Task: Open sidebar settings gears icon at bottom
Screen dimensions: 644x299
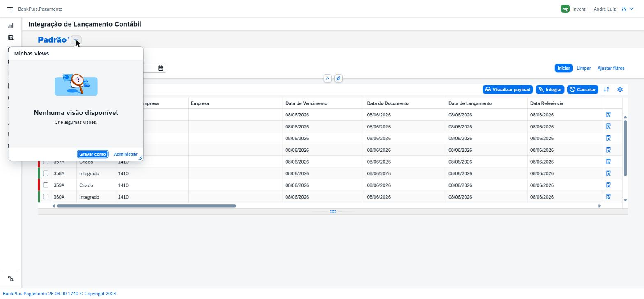Action: click(11, 279)
